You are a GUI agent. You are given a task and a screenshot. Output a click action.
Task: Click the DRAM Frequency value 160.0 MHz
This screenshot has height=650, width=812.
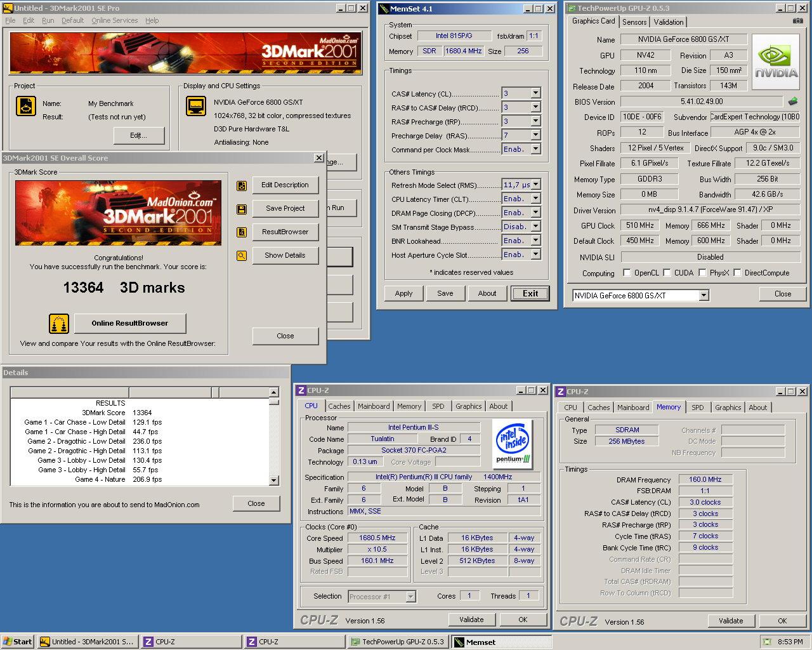[705, 479]
